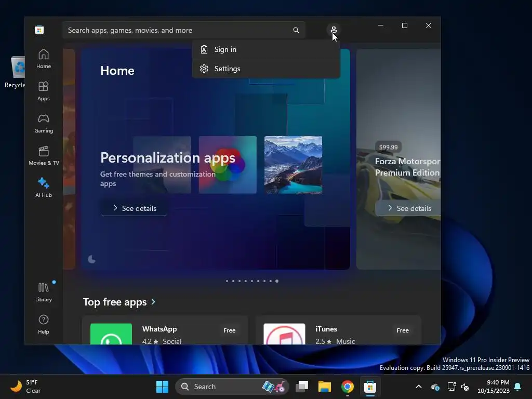Image resolution: width=532 pixels, height=399 pixels.
Task: Click the Personalization apps banner title
Action: pyautogui.click(x=168, y=158)
